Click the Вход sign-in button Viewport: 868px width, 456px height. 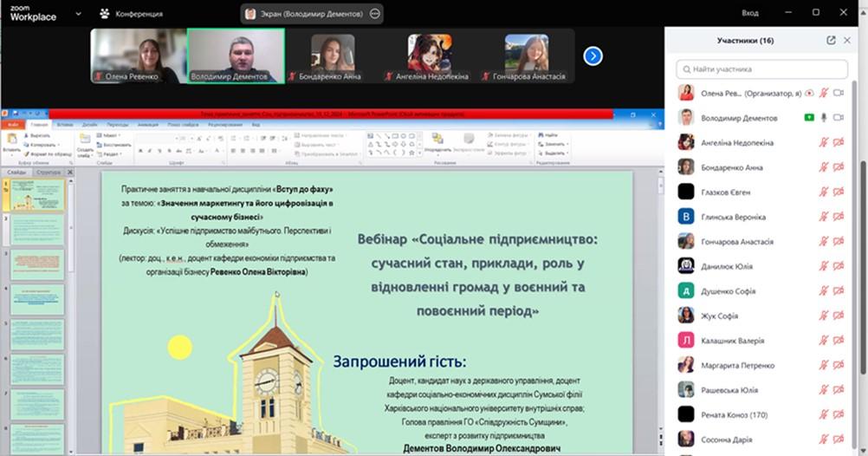tap(750, 13)
